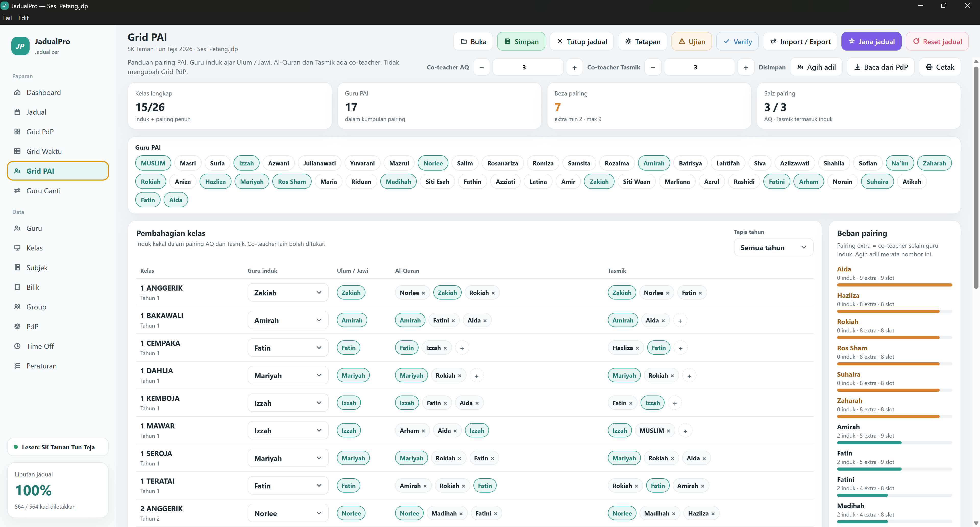Open the Guru data page
Image resolution: width=980 pixels, height=527 pixels.
click(58, 228)
